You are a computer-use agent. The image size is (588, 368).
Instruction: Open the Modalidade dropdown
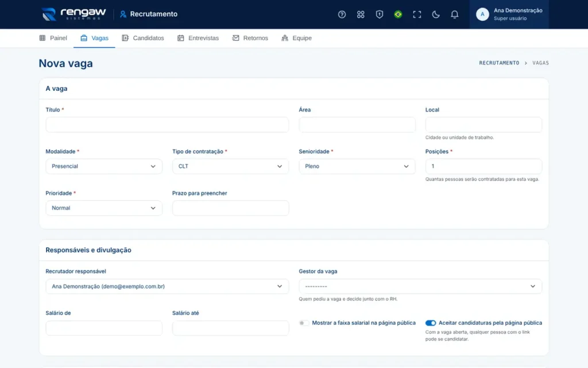click(104, 166)
